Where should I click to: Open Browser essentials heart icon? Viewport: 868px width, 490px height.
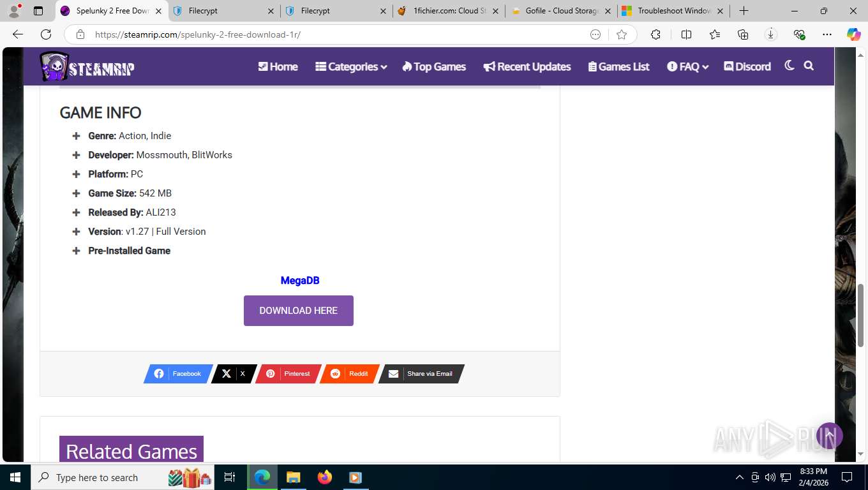[799, 34]
